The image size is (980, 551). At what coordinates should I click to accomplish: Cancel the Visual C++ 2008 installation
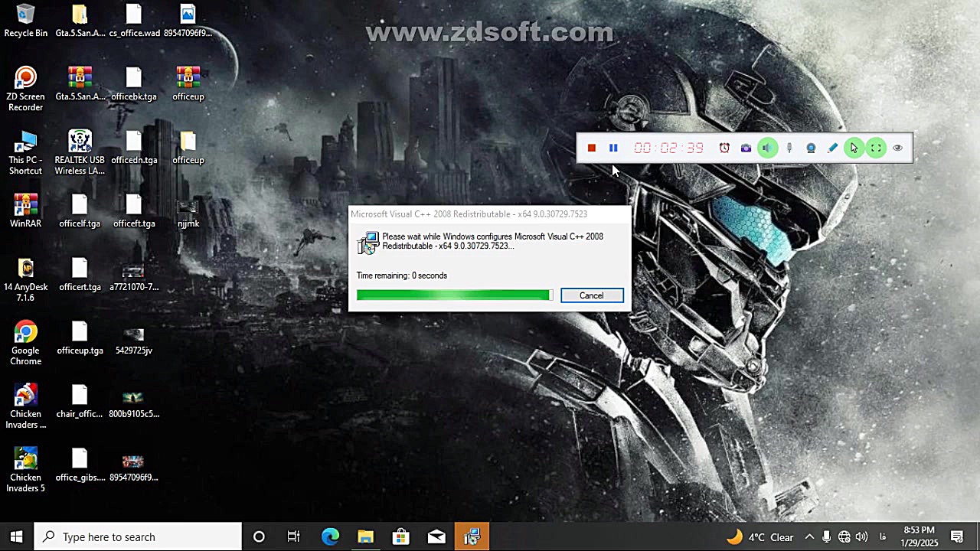tap(592, 295)
